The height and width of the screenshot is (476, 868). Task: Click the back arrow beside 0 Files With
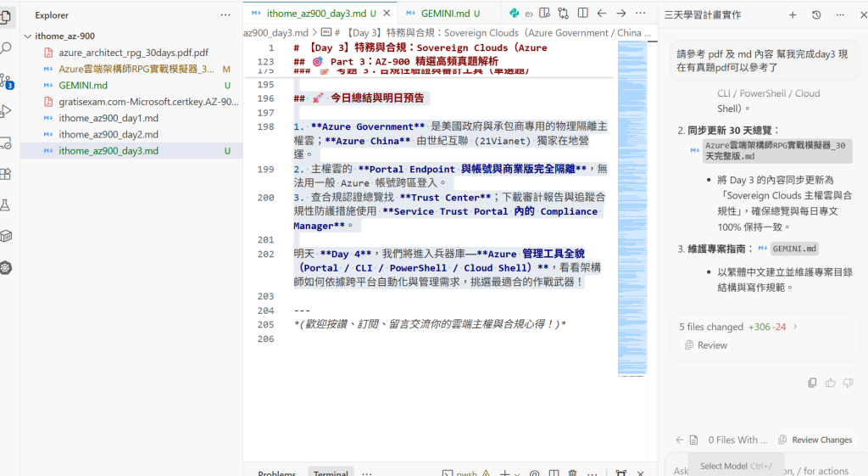(x=680, y=440)
